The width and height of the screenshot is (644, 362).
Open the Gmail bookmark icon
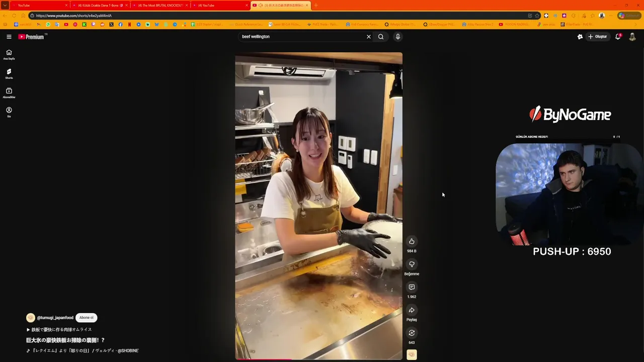(39, 24)
